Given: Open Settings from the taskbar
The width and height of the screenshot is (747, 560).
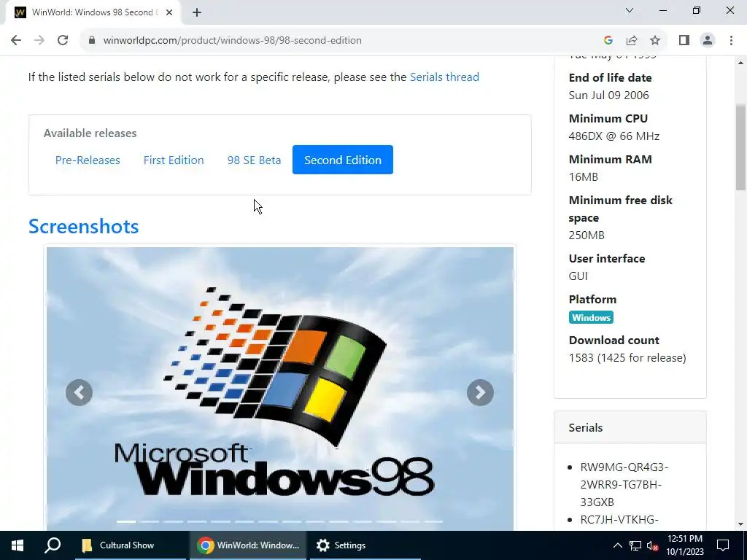Looking at the screenshot, I should coord(365,545).
